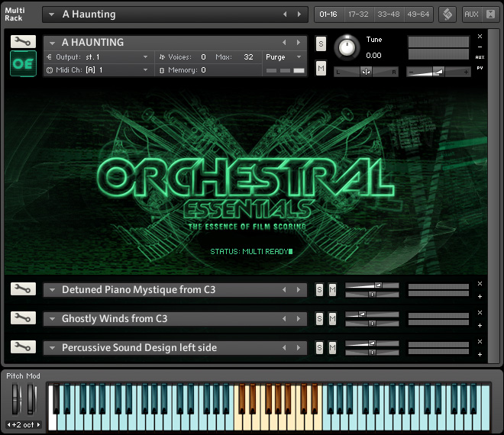This screenshot has height=435, width=504.
Task: Go to previous multi with left arrow beside A Haunting
Action: pos(285,14)
